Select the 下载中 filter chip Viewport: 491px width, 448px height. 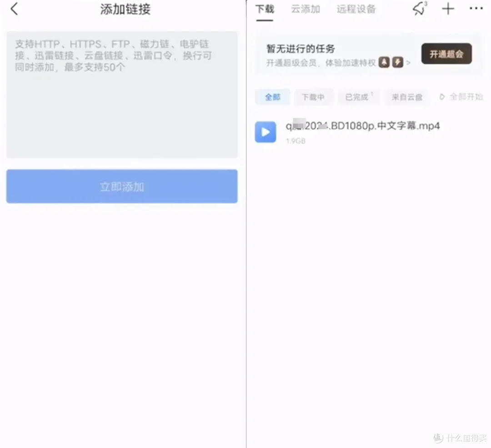coord(313,97)
